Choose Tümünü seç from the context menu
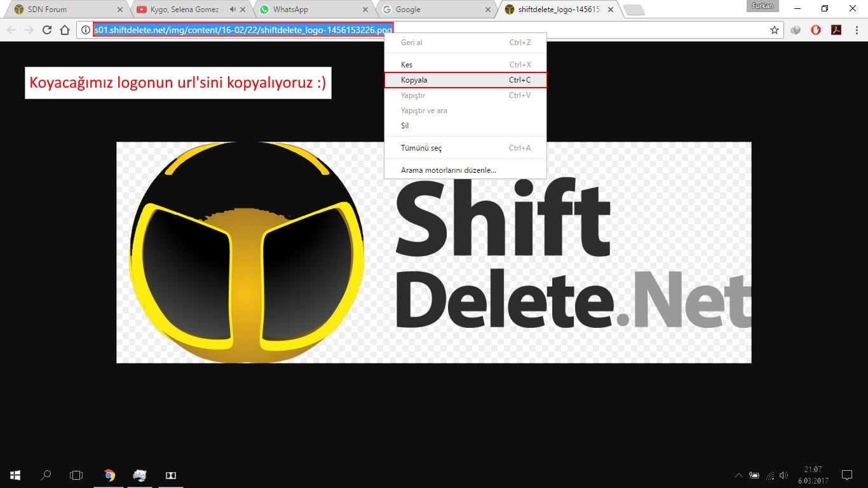 [465, 148]
